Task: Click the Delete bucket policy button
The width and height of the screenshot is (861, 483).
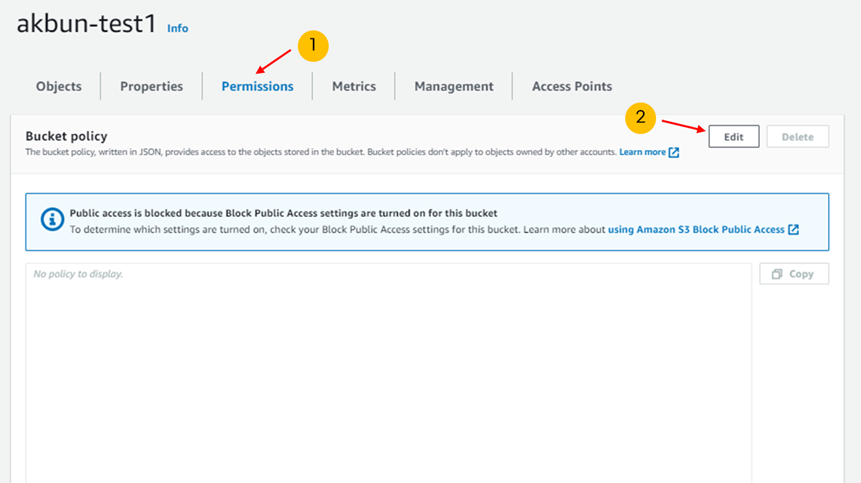Action: point(798,137)
